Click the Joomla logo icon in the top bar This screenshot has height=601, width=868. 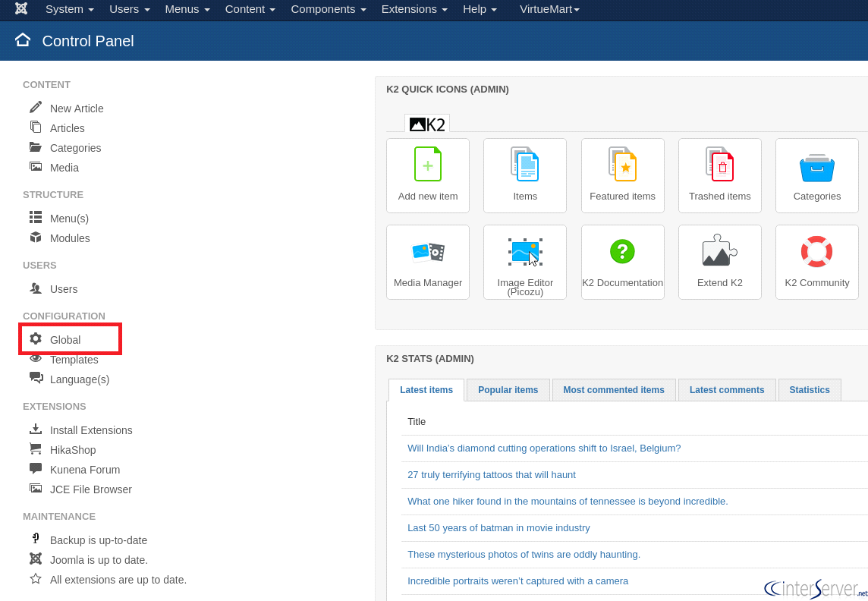pyautogui.click(x=21, y=9)
